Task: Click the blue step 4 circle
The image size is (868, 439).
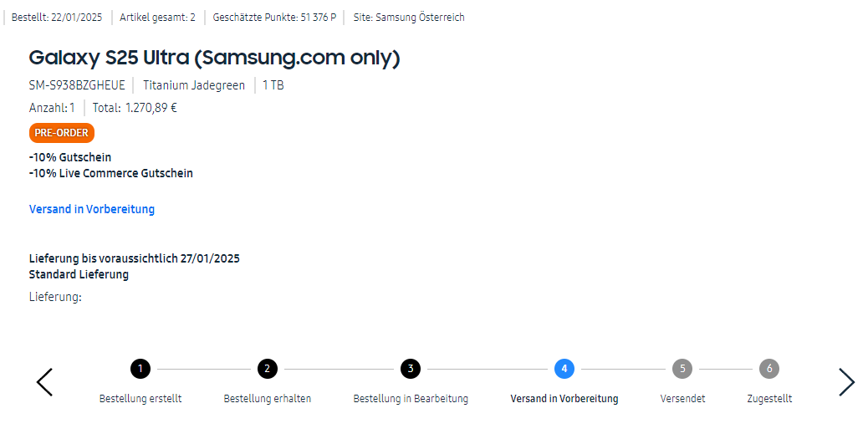Action: (564, 368)
